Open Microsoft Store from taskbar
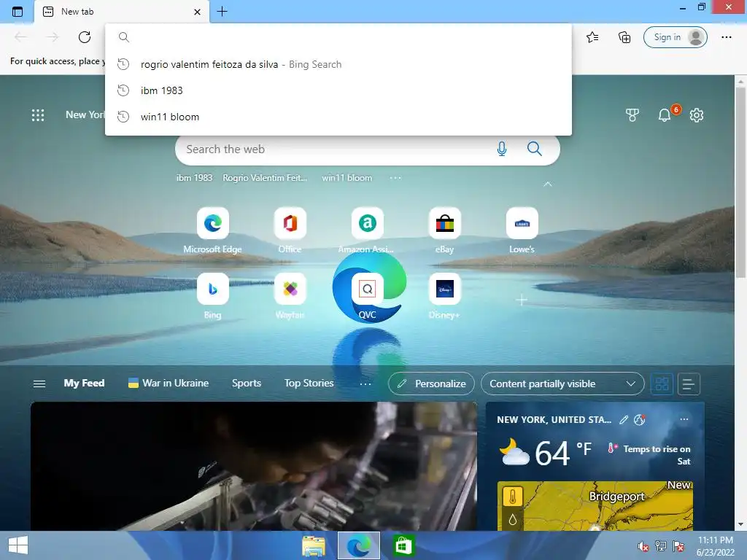Screen dimensions: 747x560 pos(403,545)
